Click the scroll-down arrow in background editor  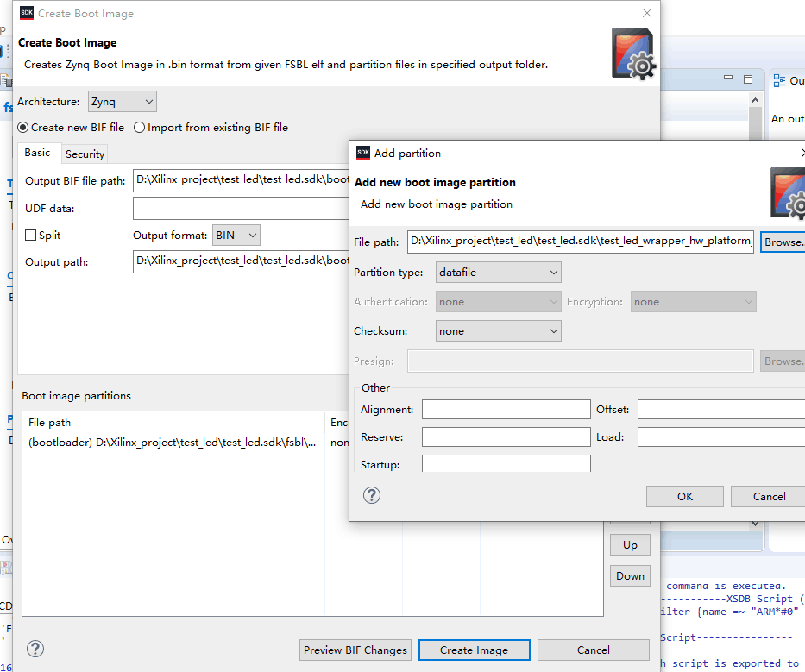(755, 524)
